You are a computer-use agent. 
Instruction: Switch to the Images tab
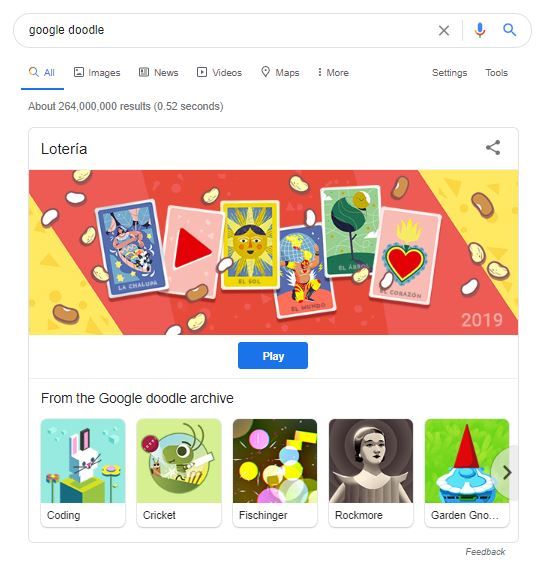coord(97,73)
